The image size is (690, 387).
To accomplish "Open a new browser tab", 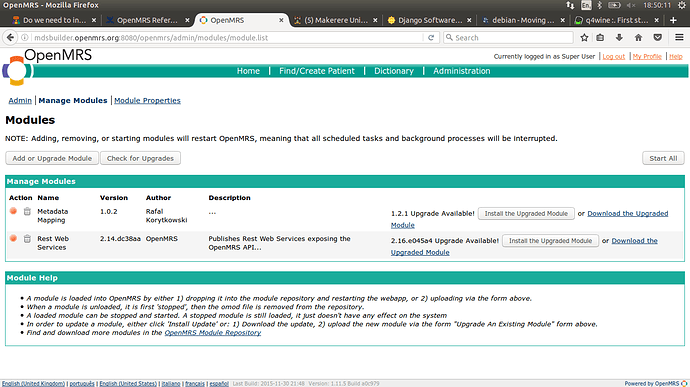I will pyautogui.click(x=673, y=20).
